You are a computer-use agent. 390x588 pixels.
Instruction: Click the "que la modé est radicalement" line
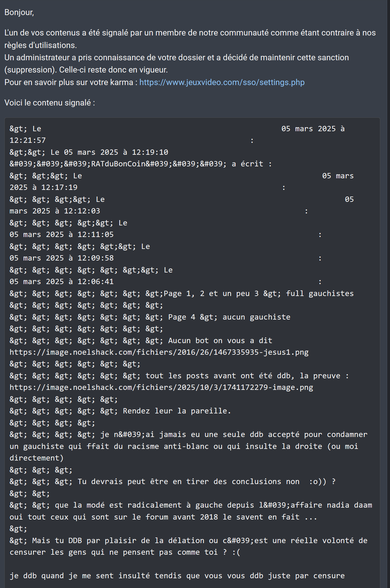pyautogui.click(x=191, y=511)
